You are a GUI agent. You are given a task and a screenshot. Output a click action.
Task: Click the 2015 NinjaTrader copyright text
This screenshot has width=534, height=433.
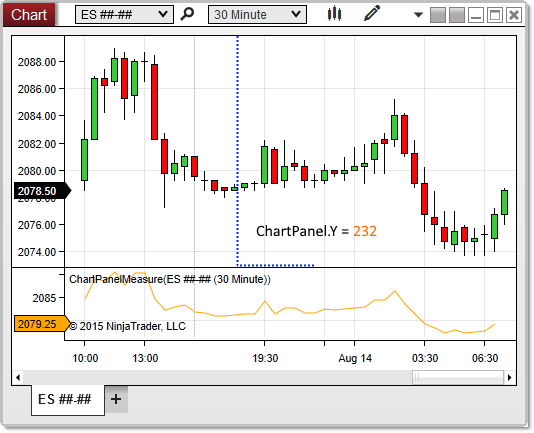click(x=127, y=326)
